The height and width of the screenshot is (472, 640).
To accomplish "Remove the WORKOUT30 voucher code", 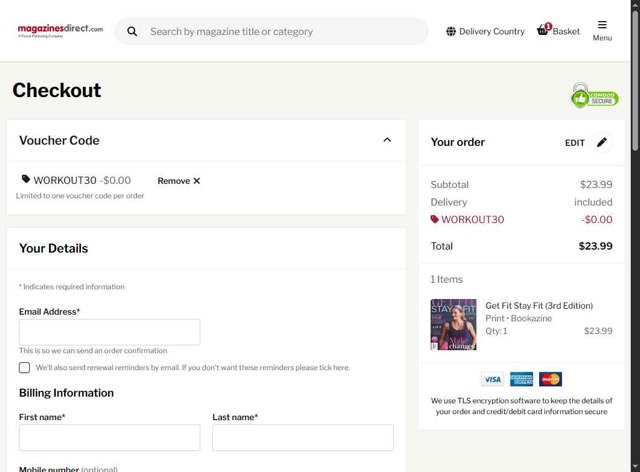I will coord(179,181).
